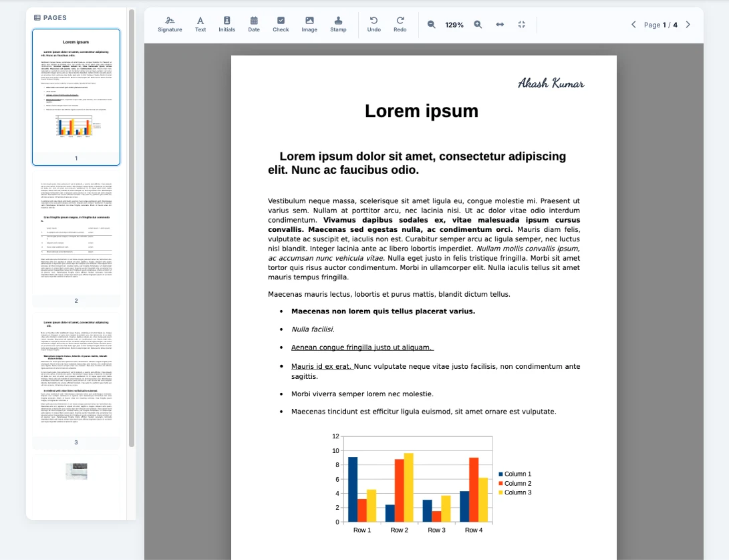Viewport: 729px width, 560px height.
Task: Click the 'Row 4' chart axis label
Action: pyautogui.click(x=474, y=530)
